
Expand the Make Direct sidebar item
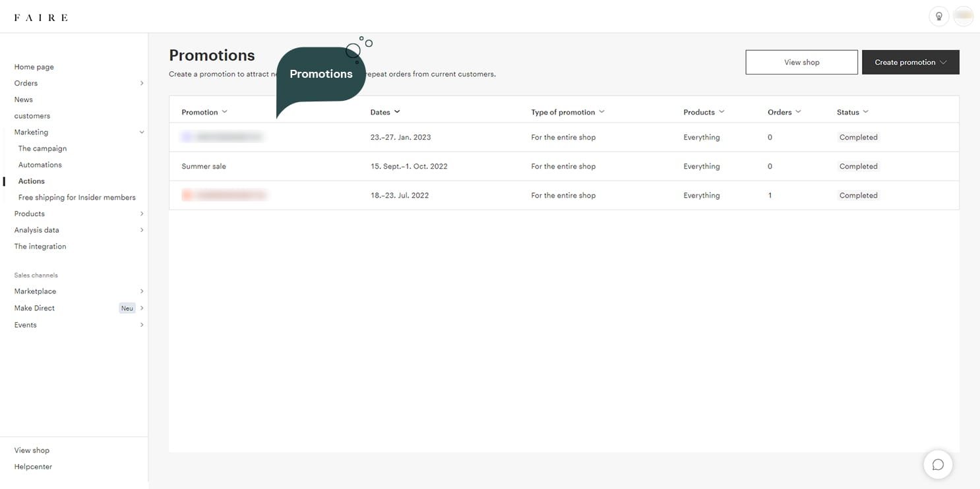pos(142,308)
